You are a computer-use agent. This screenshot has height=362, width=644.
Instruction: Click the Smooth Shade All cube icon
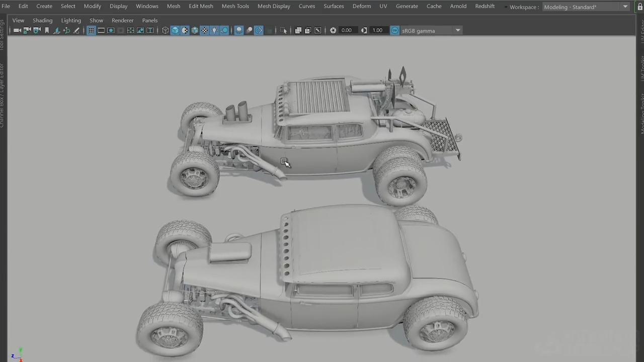point(175,31)
